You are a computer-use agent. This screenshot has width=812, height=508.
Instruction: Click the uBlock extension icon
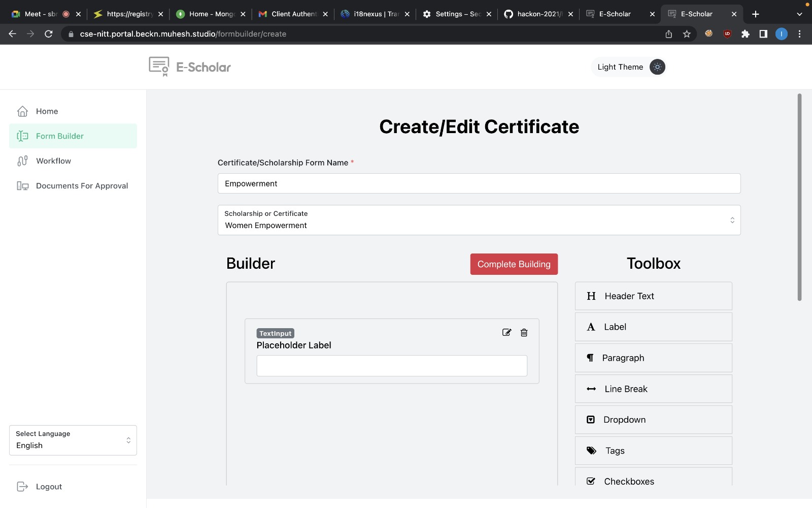point(727,34)
